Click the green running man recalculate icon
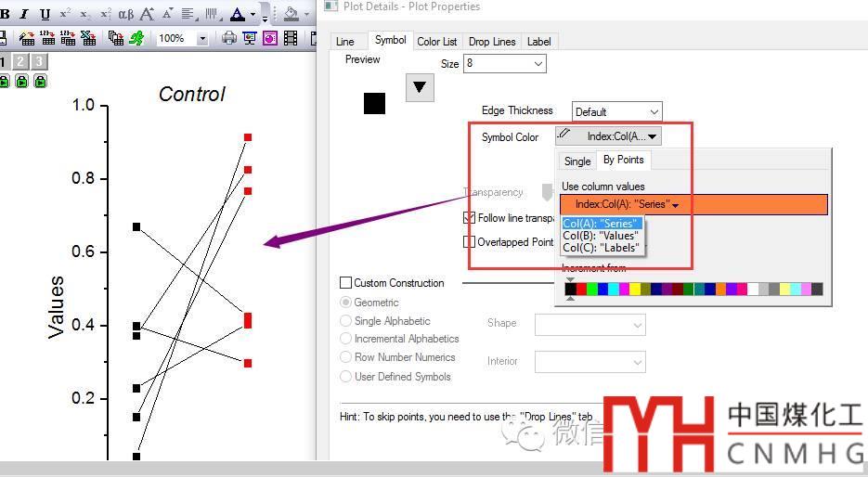 tap(136, 38)
